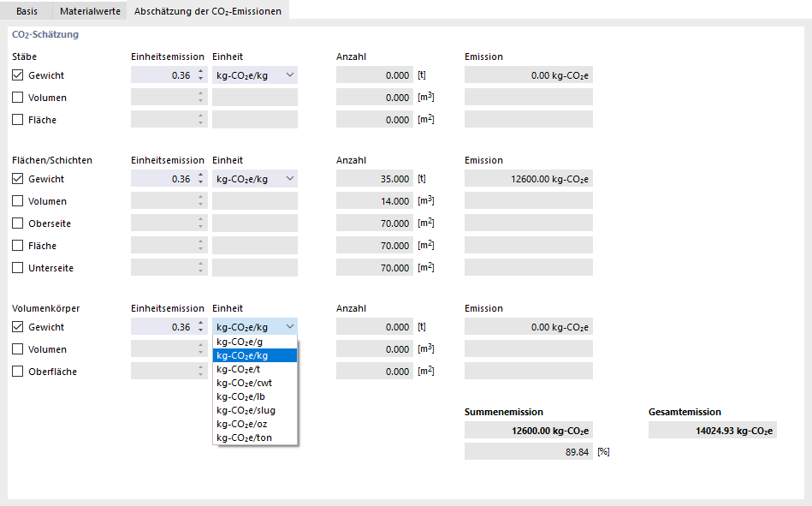Viewport: 812px width, 506px height.
Task: Choose kg-CO₂e/oz from the list
Action: click(x=255, y=424)
